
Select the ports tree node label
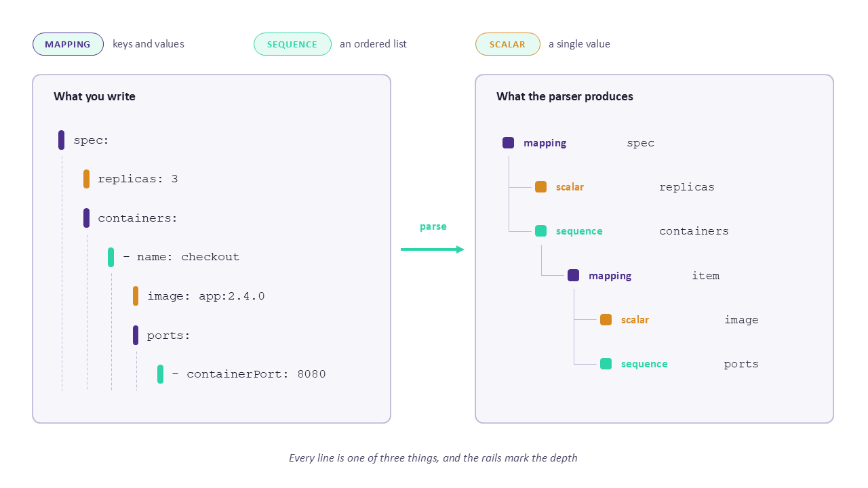pyautogui.click(x=741, y=364)
